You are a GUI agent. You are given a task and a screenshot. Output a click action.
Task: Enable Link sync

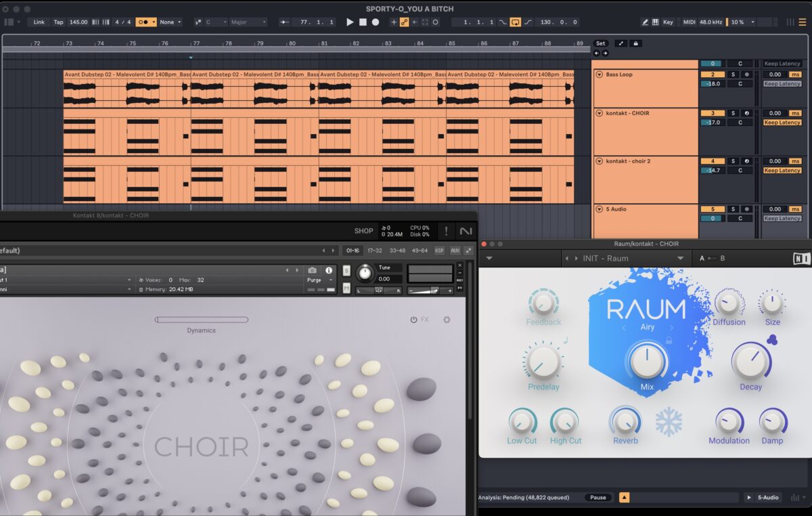point(39,22)
